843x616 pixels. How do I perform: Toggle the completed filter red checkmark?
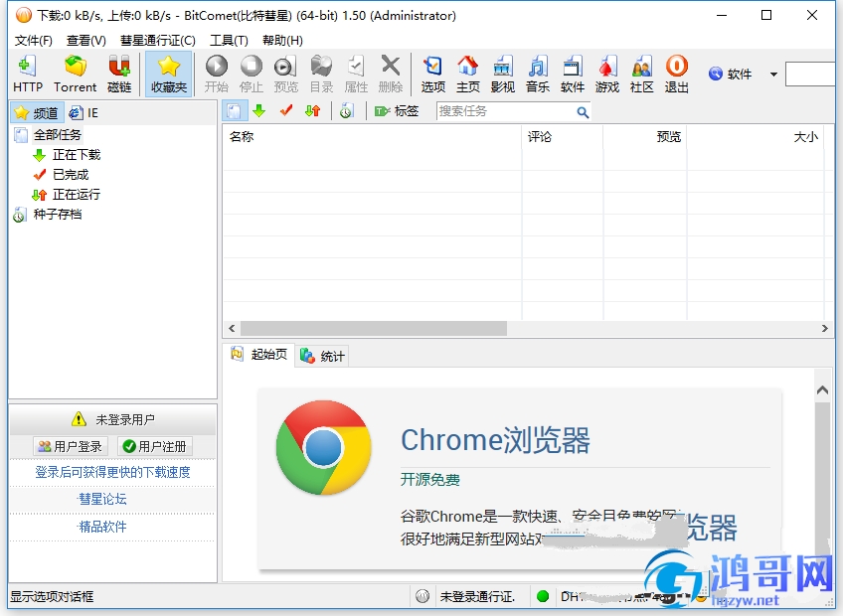pyautogui.click(x=286, y=111)
